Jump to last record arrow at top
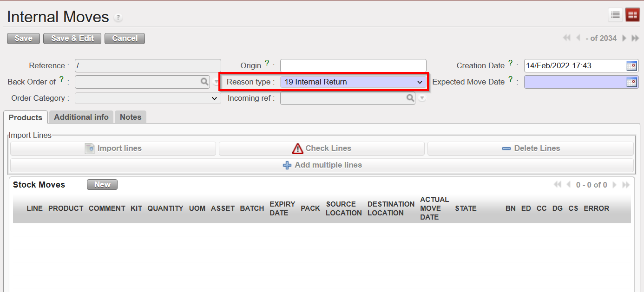This screenshot has width=644, height=292. [x=635, y=38]
